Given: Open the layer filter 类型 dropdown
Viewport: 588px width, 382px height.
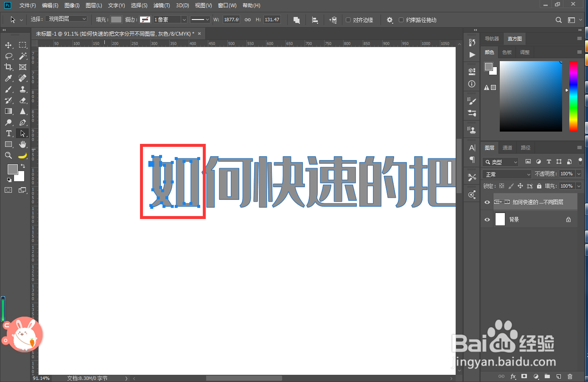Looking at the screenshot, I should click(x=500, y=162).
